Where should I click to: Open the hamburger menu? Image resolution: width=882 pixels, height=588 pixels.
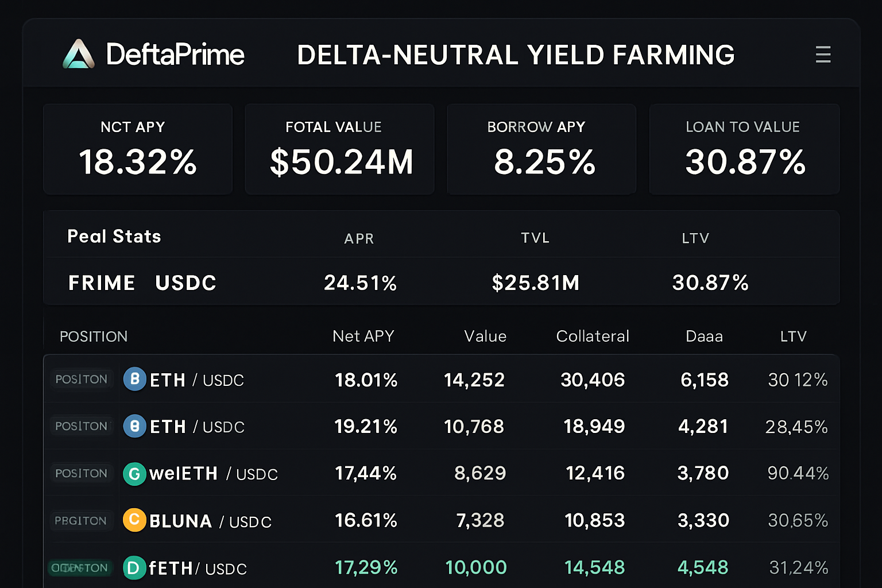pyautogui.click(x=823, y=55)
